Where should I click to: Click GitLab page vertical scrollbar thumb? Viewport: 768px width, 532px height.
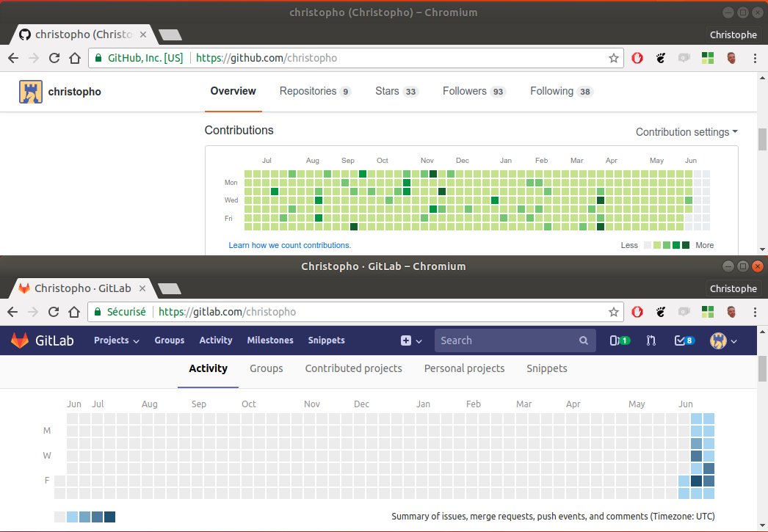[x=762, y=368]
